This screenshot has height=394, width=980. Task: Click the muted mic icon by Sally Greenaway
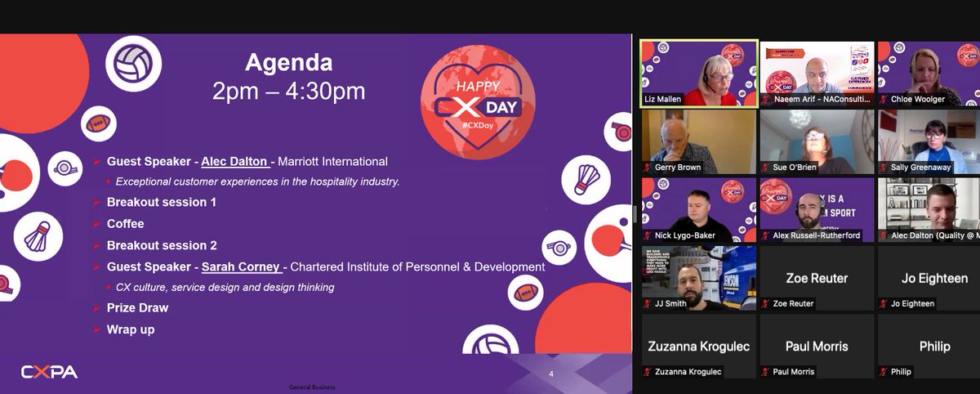(x=883, y=168)
